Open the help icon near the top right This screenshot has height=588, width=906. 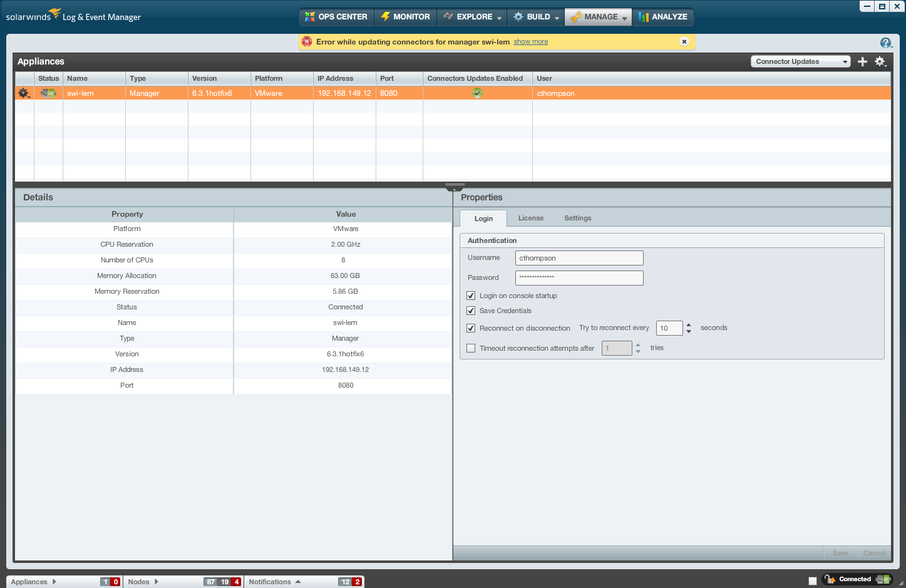click(x=885, y=43)
